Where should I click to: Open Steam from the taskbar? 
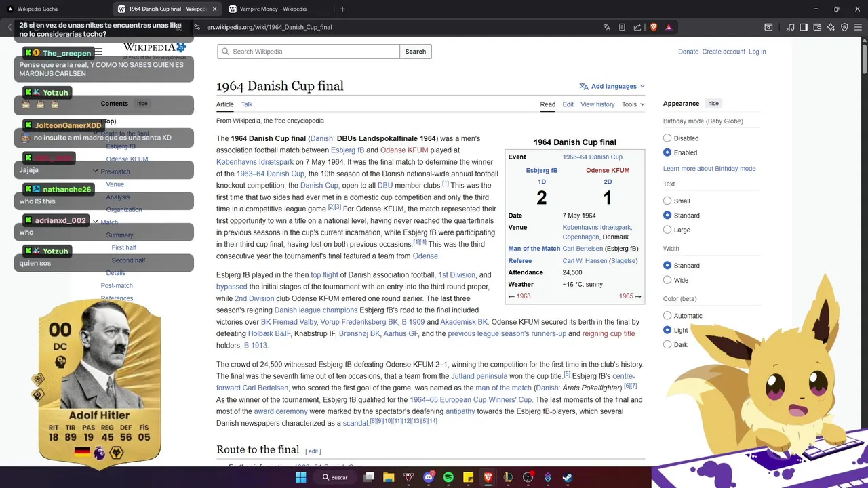pos(568,477)
